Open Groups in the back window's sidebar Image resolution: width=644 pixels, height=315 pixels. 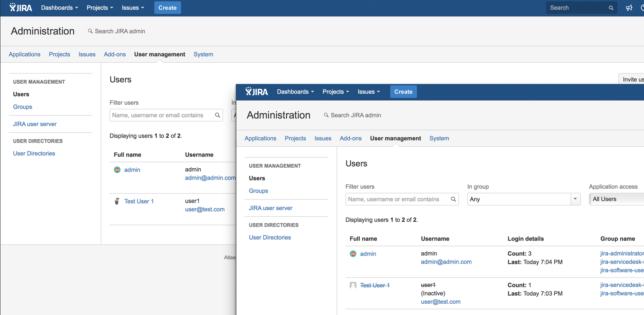point(22,107)
